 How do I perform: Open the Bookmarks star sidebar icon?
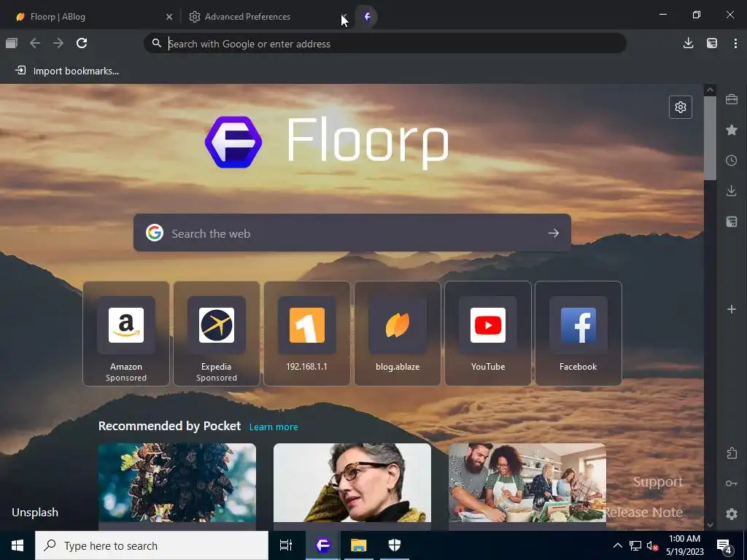(732, 130)
